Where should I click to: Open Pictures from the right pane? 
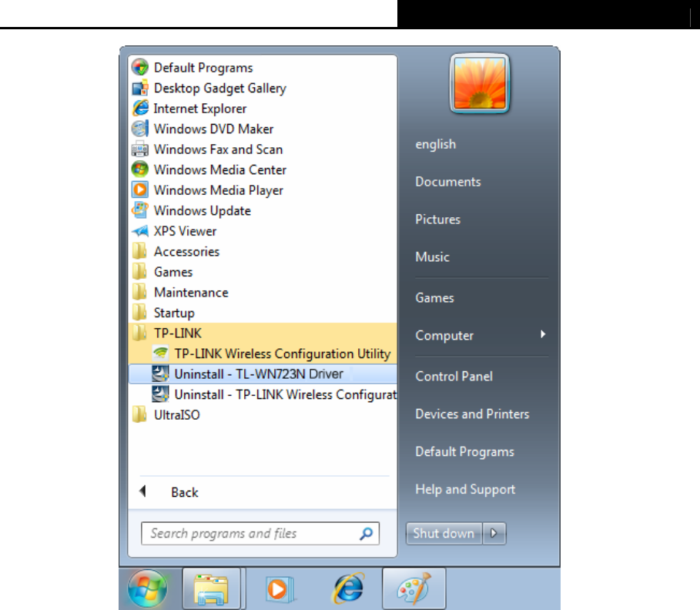click(x=438, y=220)
